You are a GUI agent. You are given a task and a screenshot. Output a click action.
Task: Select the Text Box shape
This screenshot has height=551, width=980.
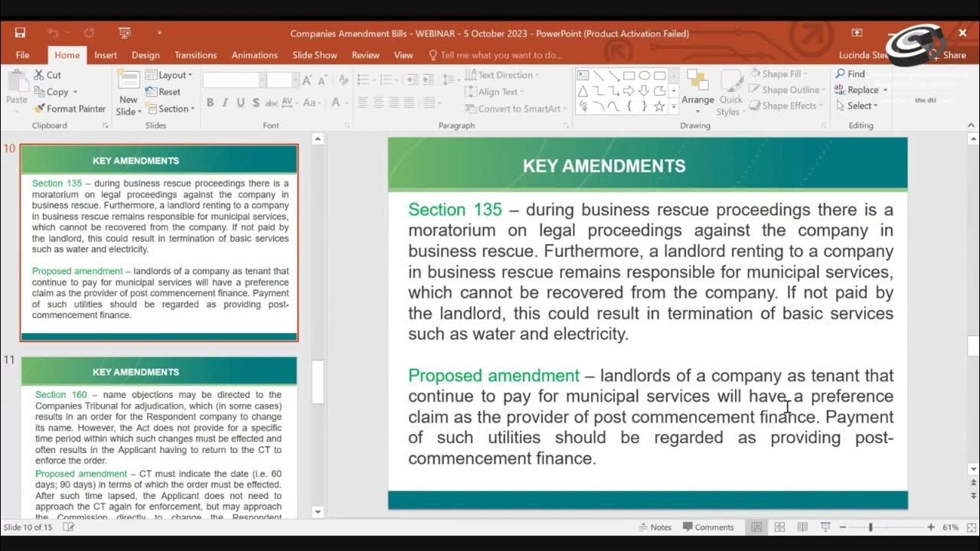pyautogui.click(x=583, y=76)
